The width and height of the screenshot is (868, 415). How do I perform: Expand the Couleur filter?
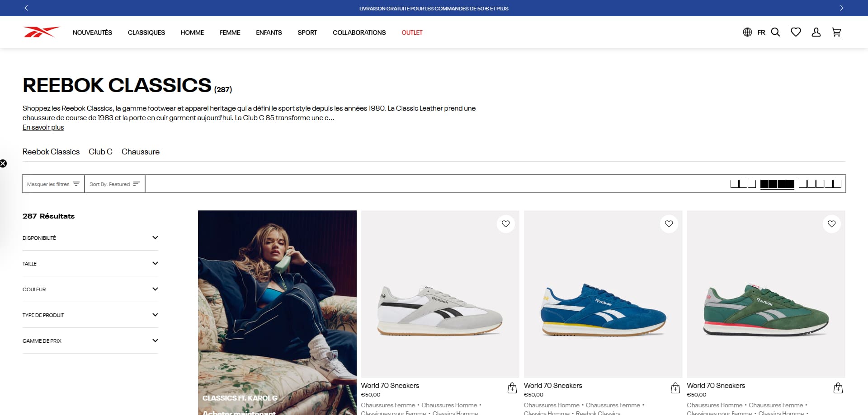tap(90, 289)
